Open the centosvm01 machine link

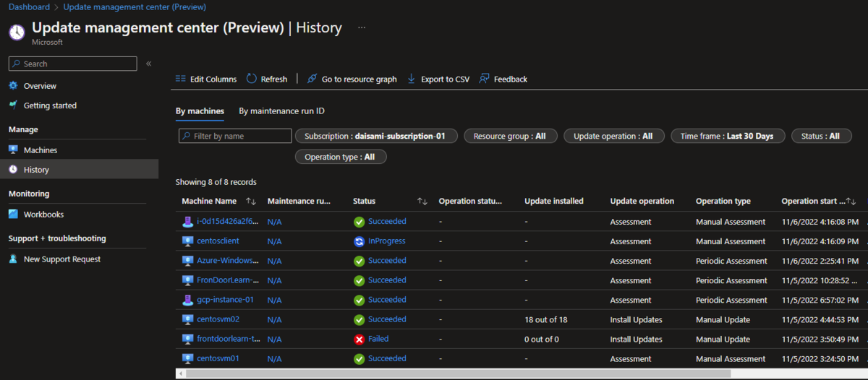tap(218, 358)
